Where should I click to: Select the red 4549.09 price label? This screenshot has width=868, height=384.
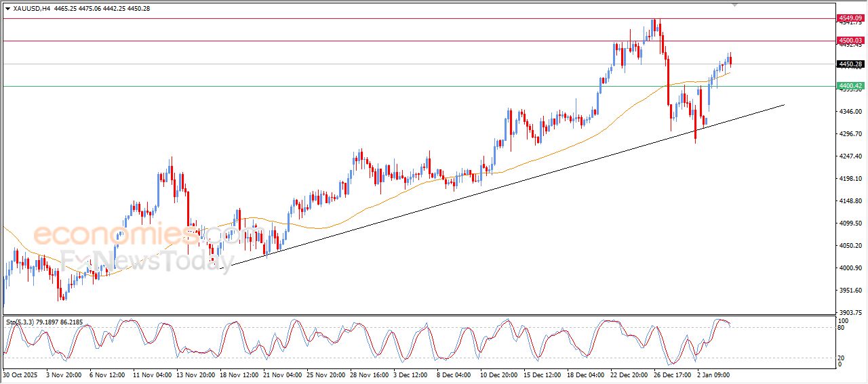point(850,18)
